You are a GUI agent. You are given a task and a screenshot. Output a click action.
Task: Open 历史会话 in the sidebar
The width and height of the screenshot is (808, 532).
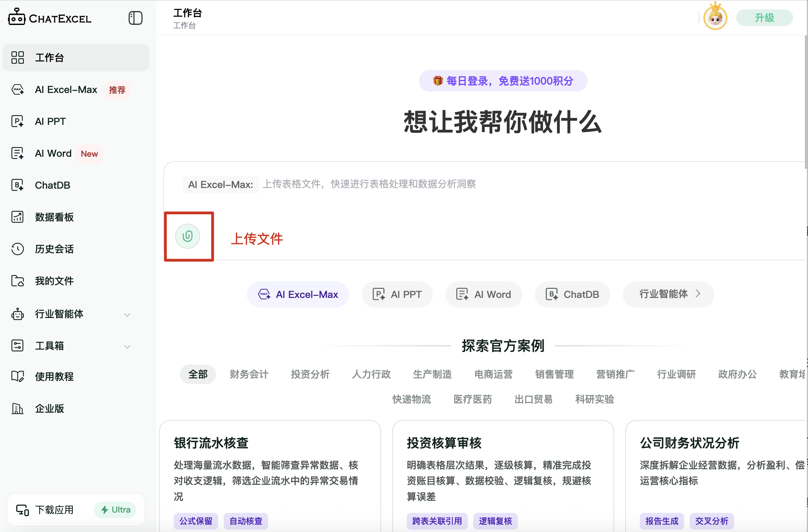coord(76,249)
